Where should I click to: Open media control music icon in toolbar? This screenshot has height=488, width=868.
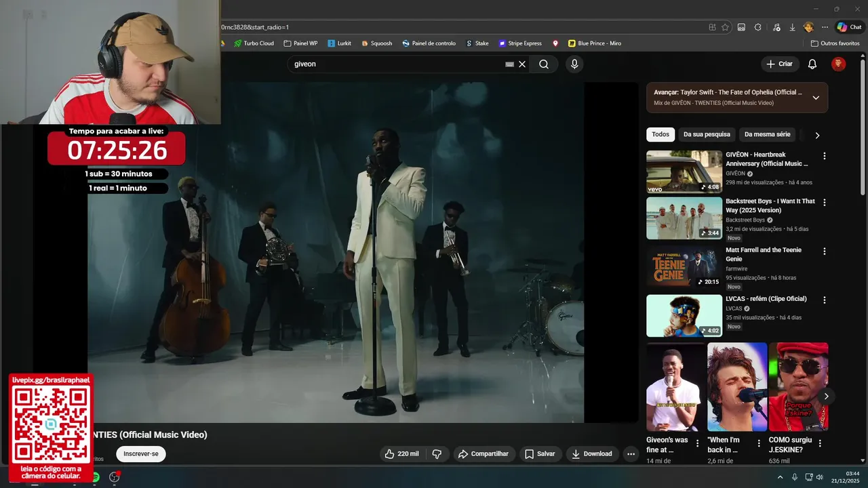click(x=776, y=27)
